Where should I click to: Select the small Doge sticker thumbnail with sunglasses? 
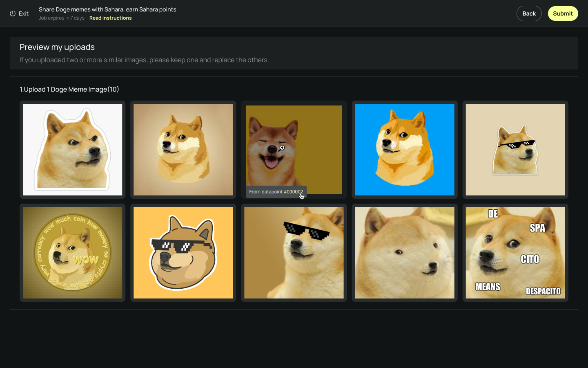click(x=515, y=150)
